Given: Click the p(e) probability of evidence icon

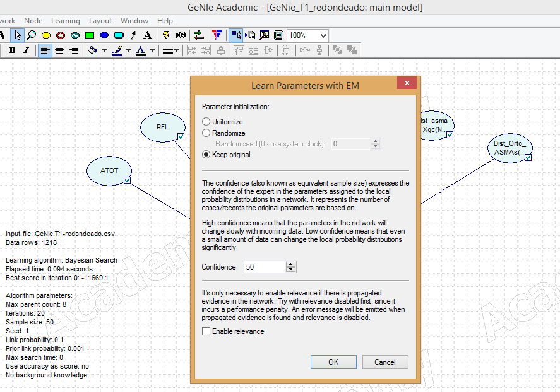Looking at the screenshot, I should coord(181,35).
